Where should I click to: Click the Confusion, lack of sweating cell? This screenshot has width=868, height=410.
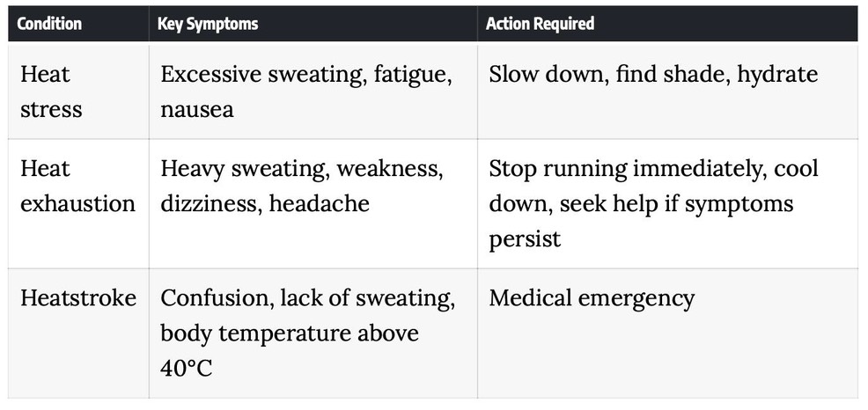313,333
